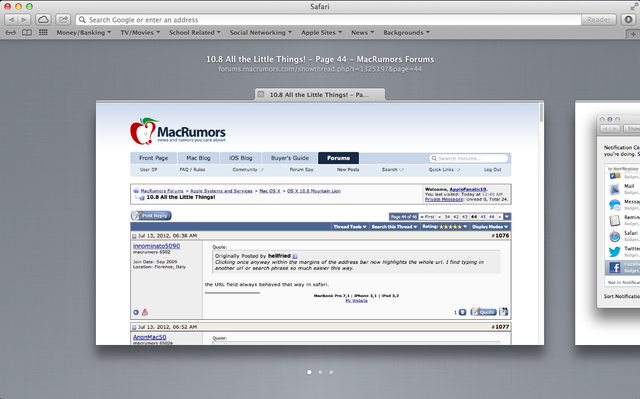This screenshot has width=640, height=399.
Task: Select the 10.8 All the Little Things tab
Action: coord(320,94)
